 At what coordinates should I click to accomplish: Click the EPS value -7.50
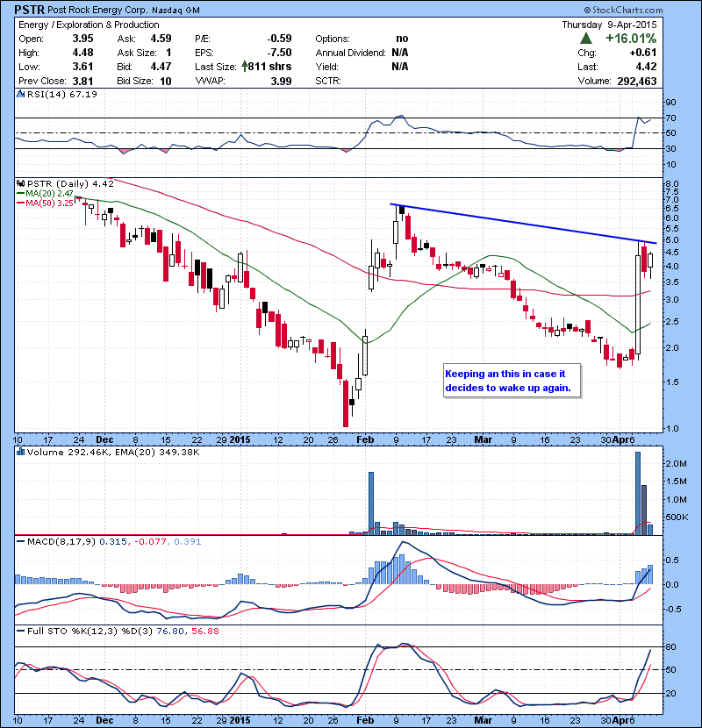click(x=279, y=53)
